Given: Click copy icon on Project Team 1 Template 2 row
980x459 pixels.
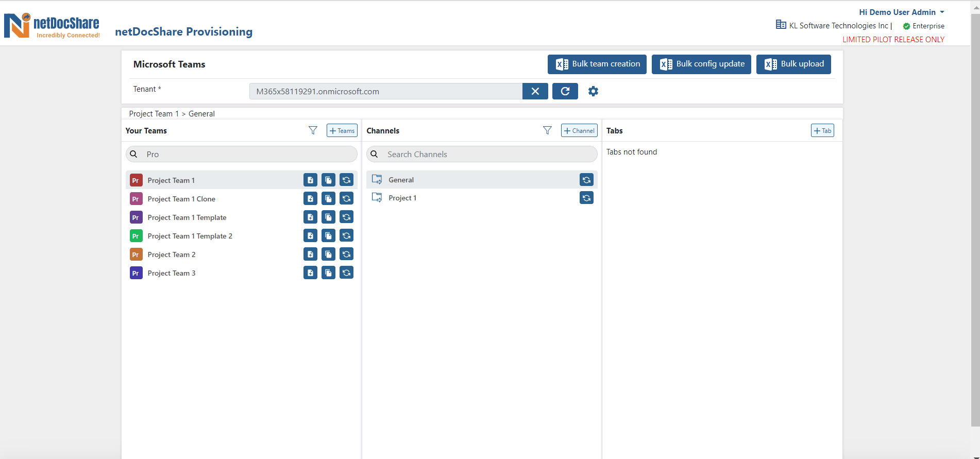Looking at the screenshot, I should pyautogui.click(x=328, y=235).
